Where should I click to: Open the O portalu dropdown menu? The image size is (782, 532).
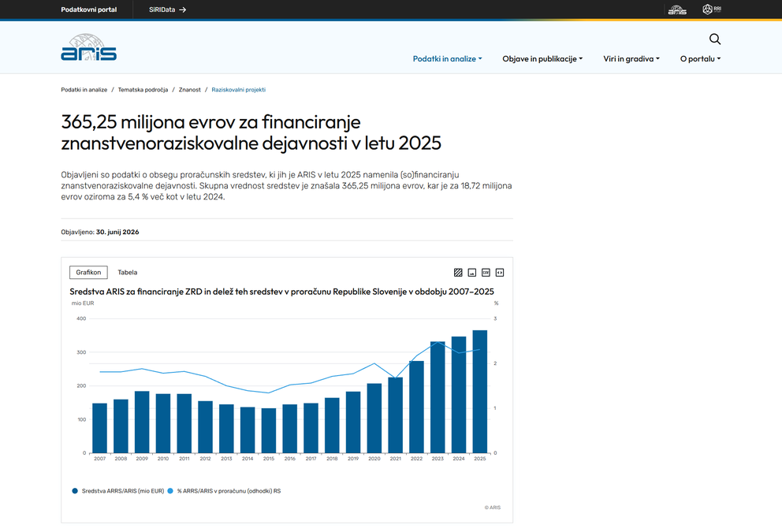701,59
